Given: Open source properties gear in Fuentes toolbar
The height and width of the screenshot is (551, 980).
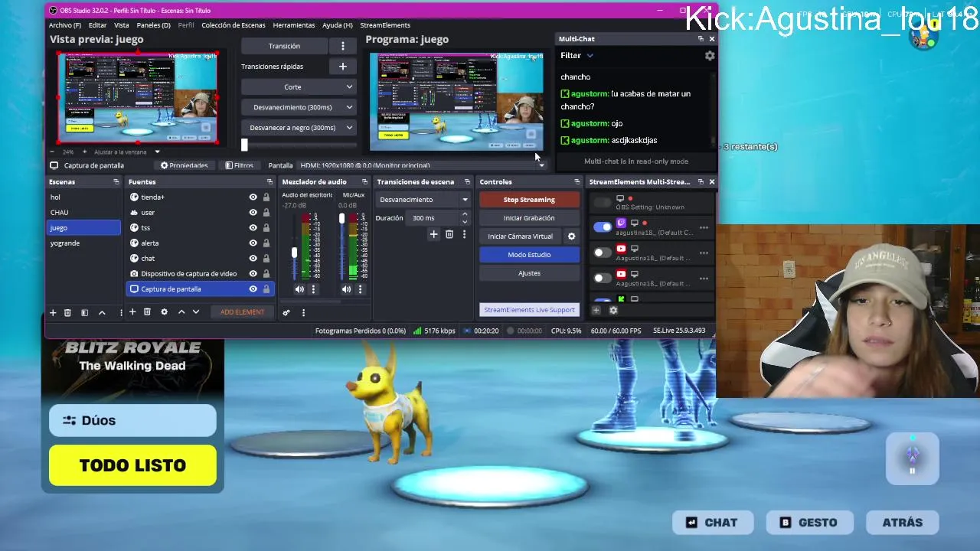Looking at the screenshot, I should (164, 312).
